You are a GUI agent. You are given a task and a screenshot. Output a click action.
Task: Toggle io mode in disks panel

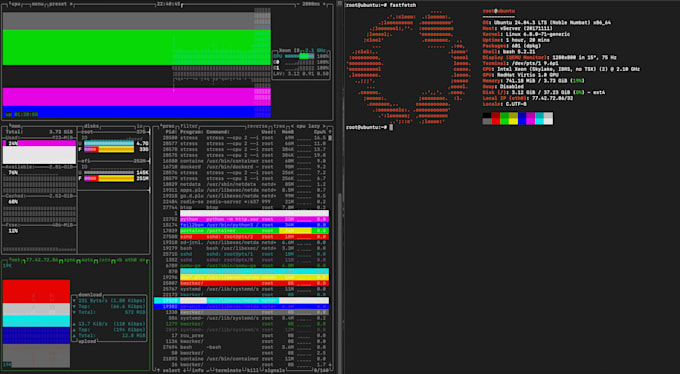pyautogui.click(x=140, y=126)
